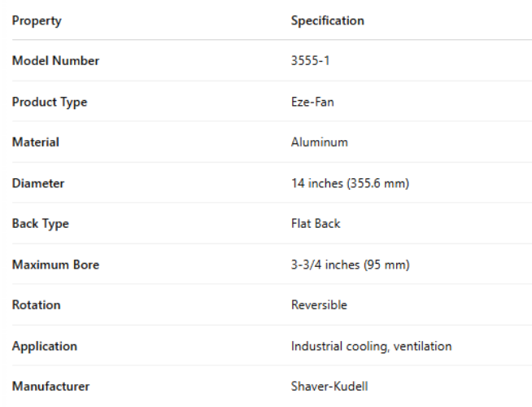The image size is (532, 407).
Task: Click the Flat Back value
Action: coord(316,224)
